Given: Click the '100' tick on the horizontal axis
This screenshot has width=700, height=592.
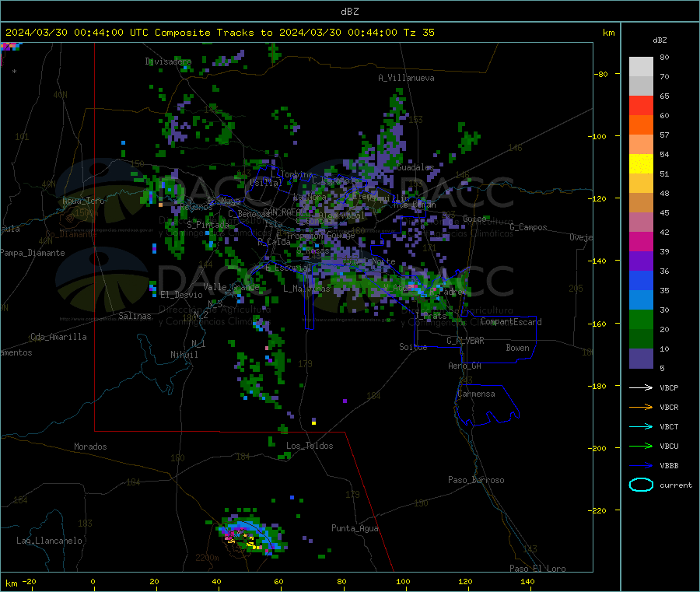Looking at the screenshot, I should pyautogui.click(x=403, y=581).
